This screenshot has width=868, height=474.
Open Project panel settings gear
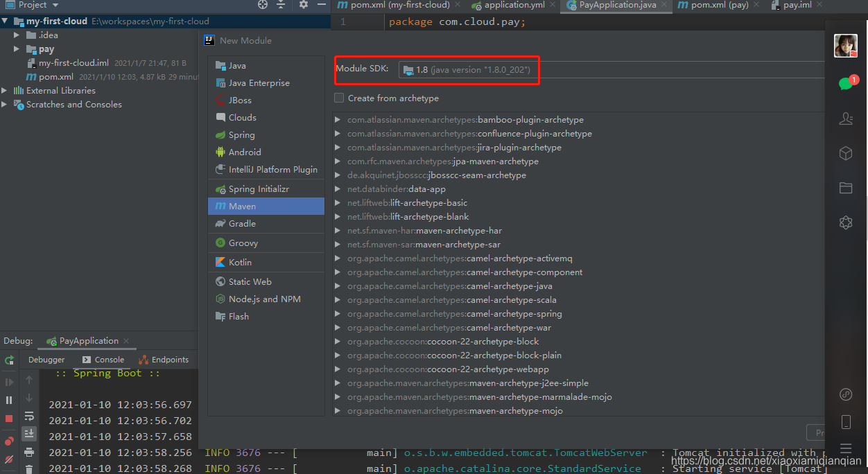(303, 5)
